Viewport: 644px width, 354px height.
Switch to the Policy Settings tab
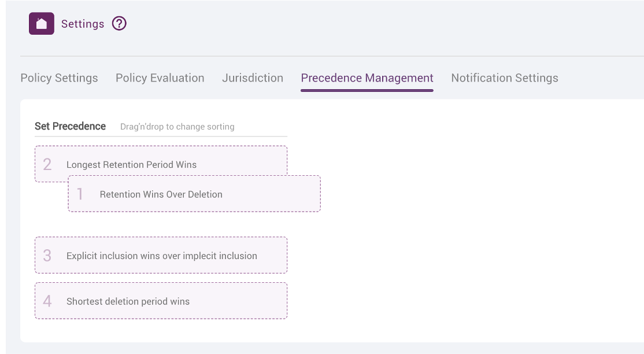tap(59, 78)
